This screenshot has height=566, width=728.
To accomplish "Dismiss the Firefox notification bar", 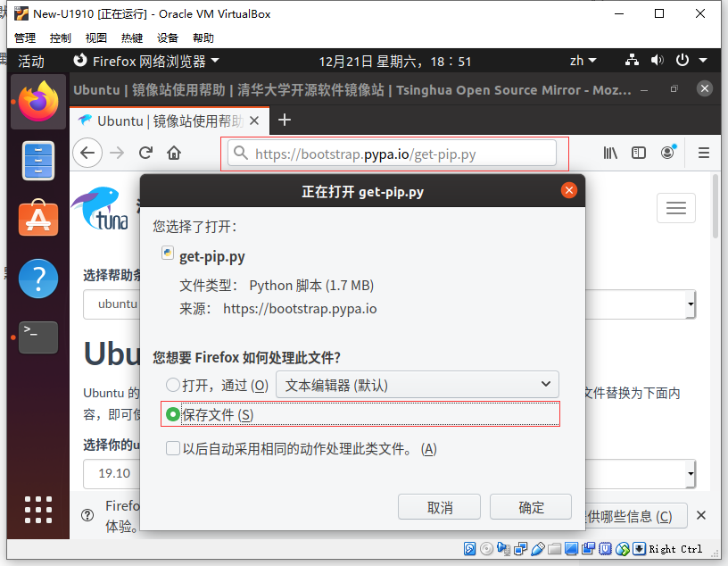I will coord(701,515).
